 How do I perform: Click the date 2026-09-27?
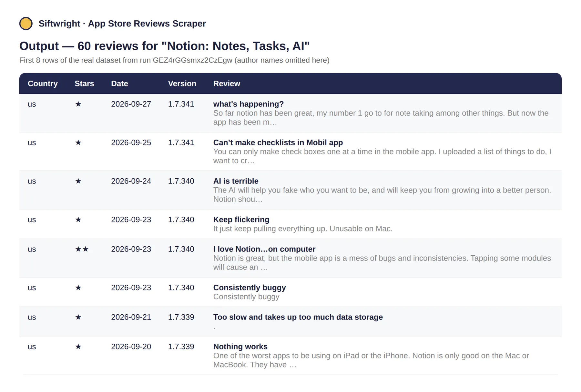131,104
